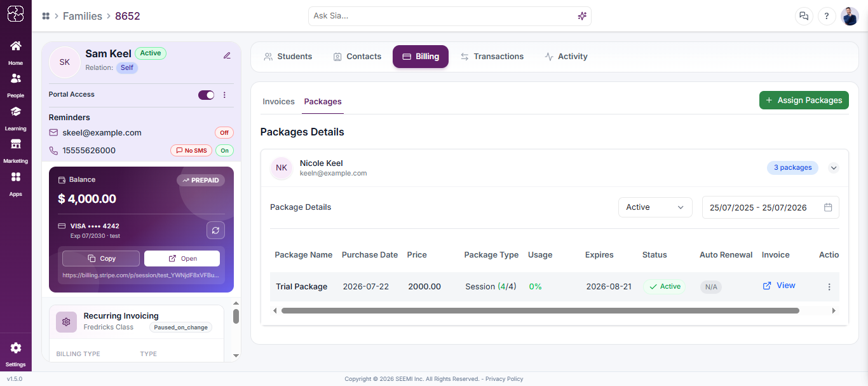Viewport: 868px width, 386px height.
Task: Copy the billing payment link
Action: [101, 258]
